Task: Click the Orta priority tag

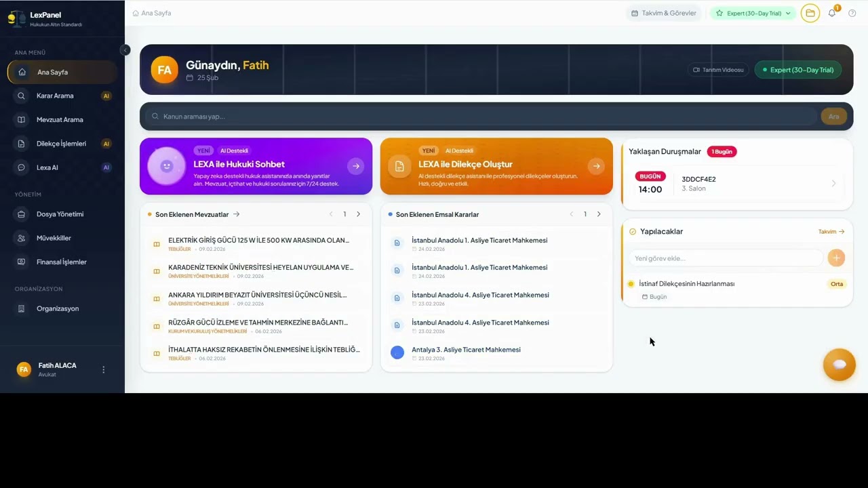Action: (x=837, y=284)
